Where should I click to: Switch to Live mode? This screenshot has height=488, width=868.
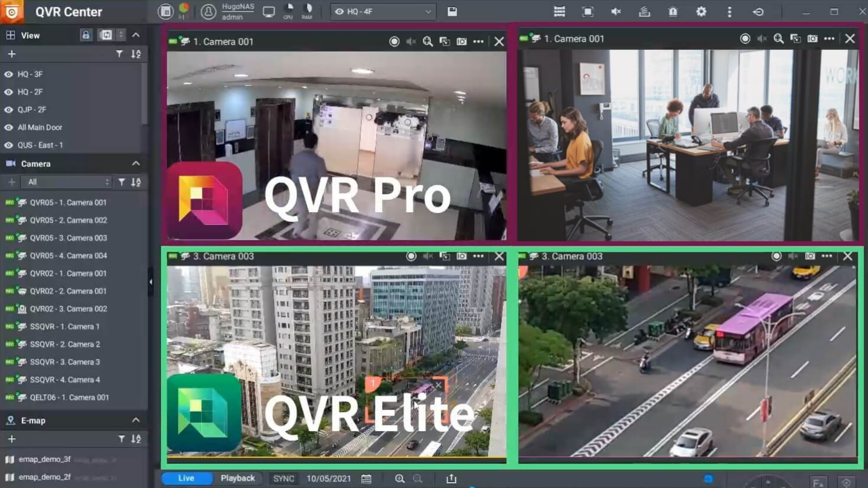[x=186, y=478]
